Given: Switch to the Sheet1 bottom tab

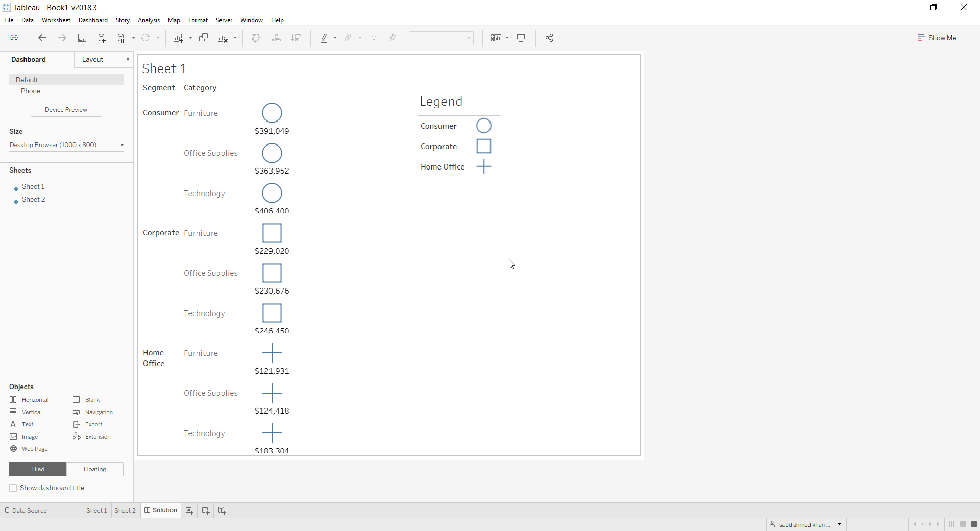Looking at the screenshot, I should [x=96, y=510].
